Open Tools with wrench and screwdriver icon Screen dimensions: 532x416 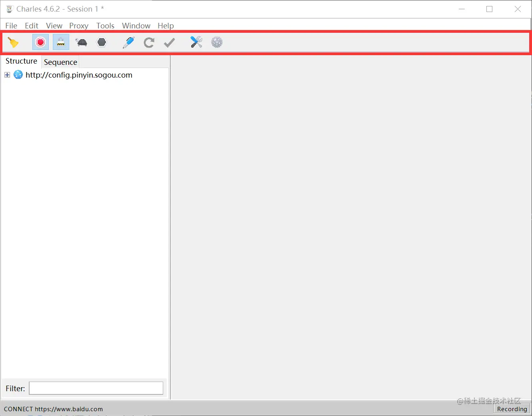[x=196, y=42]
